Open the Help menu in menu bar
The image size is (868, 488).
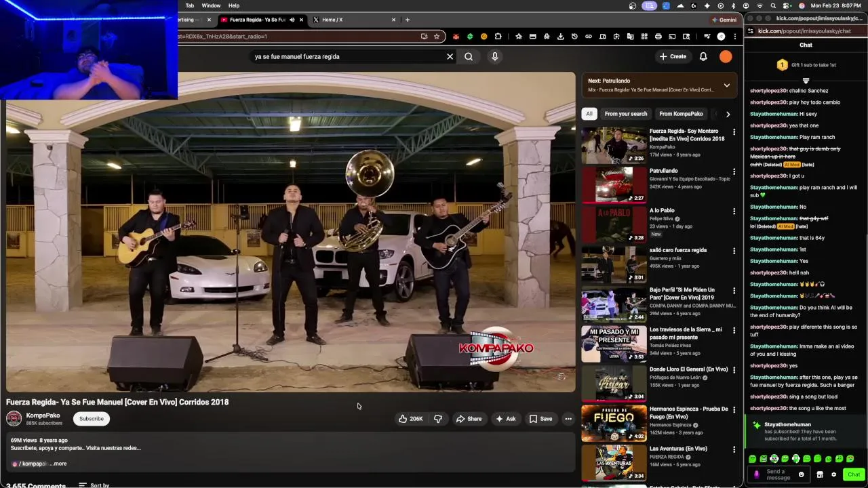tap(233, 5)
